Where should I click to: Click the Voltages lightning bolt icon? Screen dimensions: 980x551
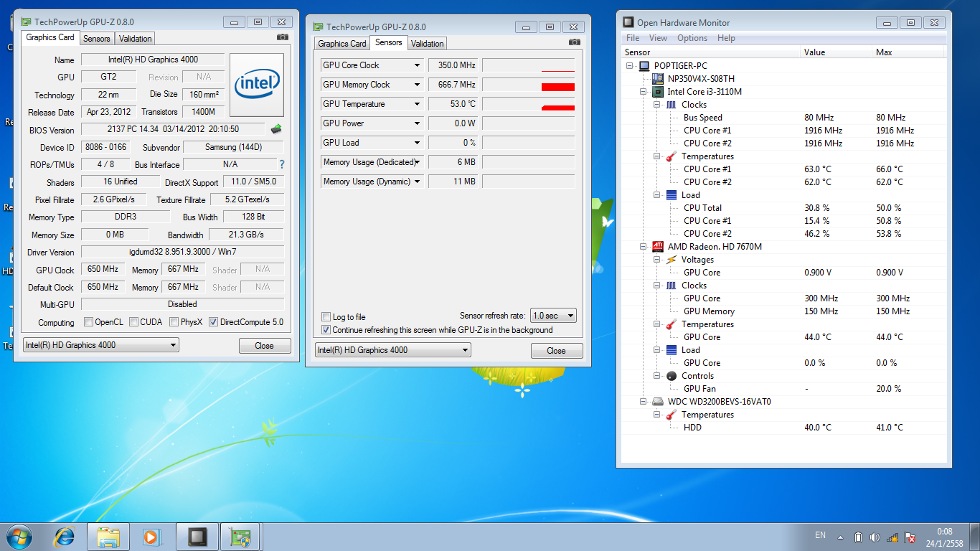click(672, 260)
